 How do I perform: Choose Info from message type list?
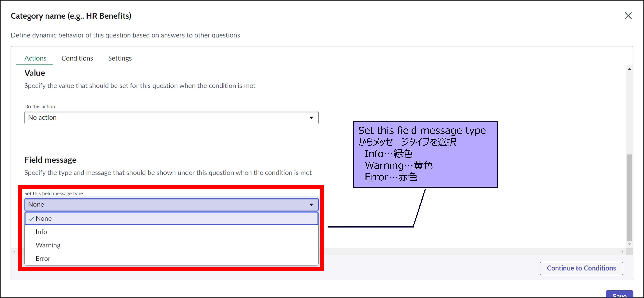(x=41, y=232)
